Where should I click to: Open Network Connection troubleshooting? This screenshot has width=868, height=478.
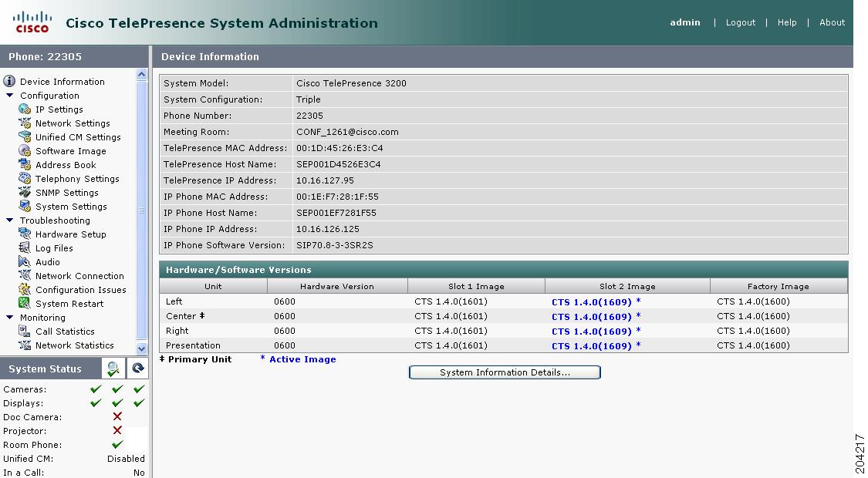tap(79, 275)
